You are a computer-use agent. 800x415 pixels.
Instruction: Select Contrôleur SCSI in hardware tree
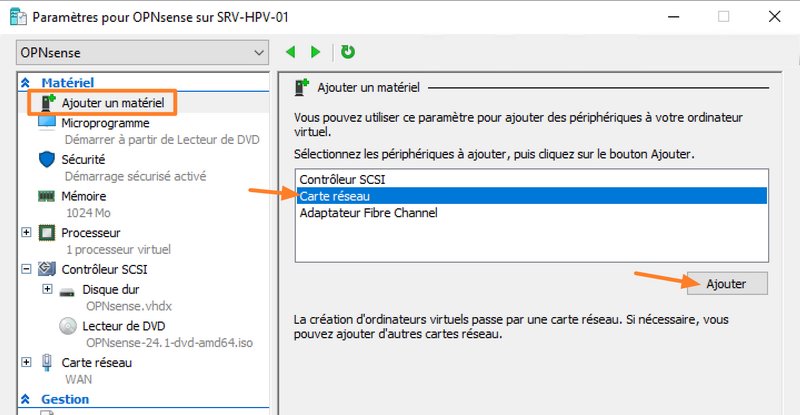click(104, 270)
